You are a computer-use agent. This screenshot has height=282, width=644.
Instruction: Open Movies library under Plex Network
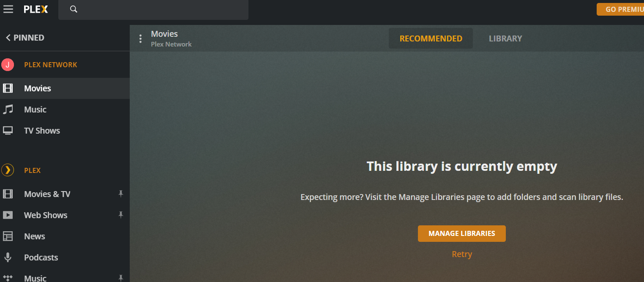(65, 88)
